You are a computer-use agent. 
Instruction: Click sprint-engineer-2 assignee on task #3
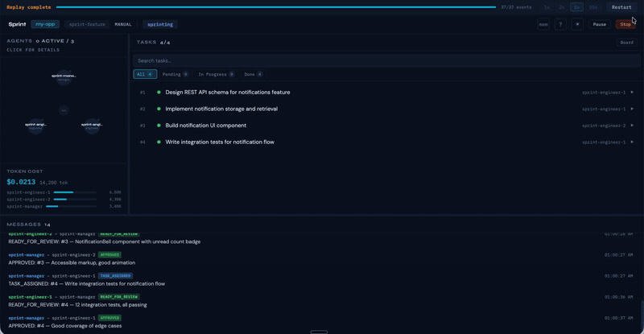click(604, 126)
